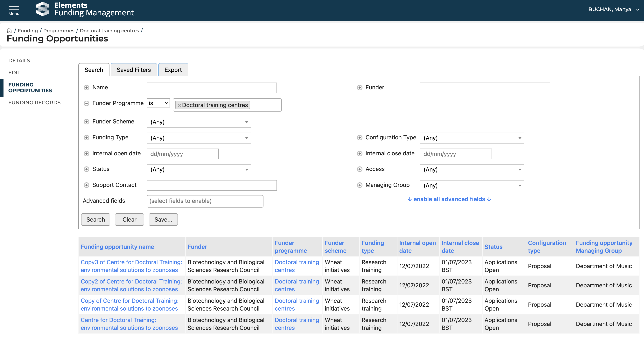Remove the Doctoral training centres tag
This screenshot has width=644, height=338.
click(x=179, y=105)
